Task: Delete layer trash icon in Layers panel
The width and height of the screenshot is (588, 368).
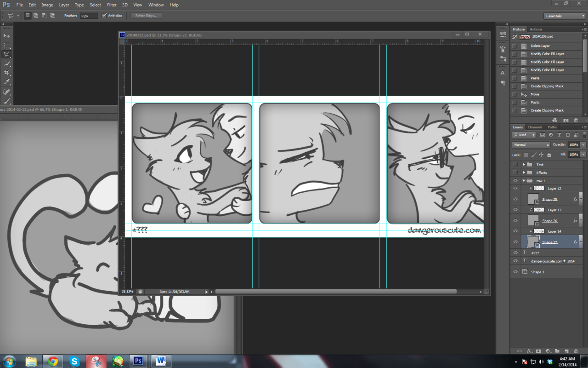Action: [576, 351]
